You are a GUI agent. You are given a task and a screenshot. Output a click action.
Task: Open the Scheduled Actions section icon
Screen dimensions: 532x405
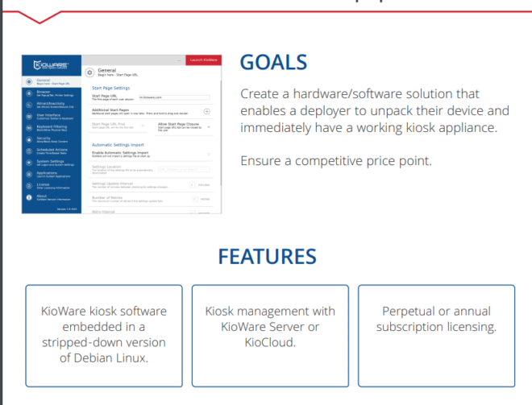(x=29, y=151)
